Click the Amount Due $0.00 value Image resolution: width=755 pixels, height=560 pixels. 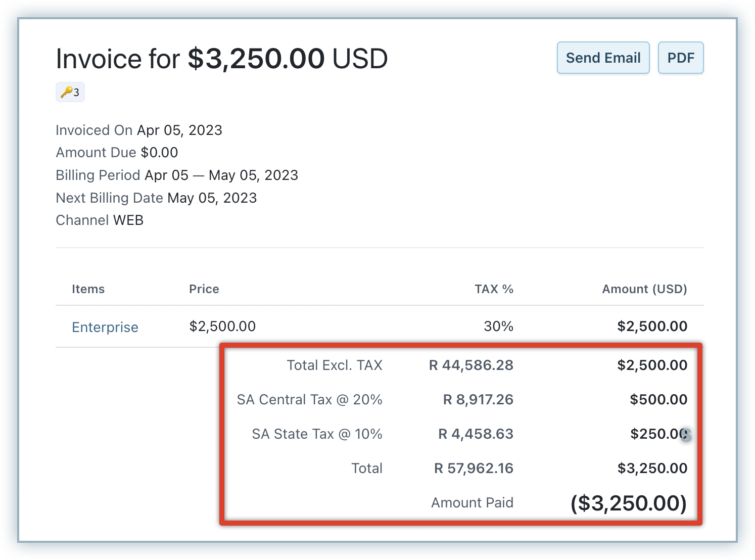click(159, 153)
